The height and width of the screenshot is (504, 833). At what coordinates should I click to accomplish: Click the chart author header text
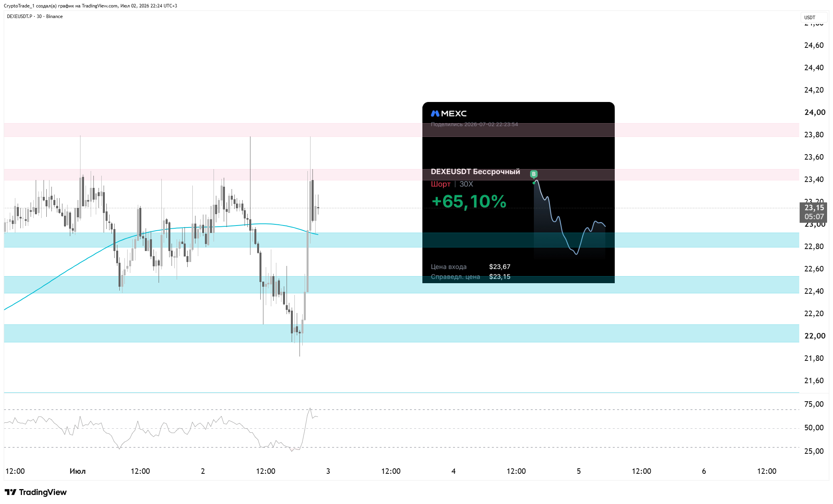point(90,5)
